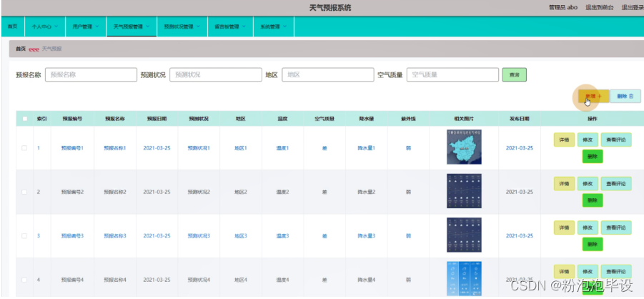
Task: Expand the 系统管理 menu
Action: pos(274,26)
